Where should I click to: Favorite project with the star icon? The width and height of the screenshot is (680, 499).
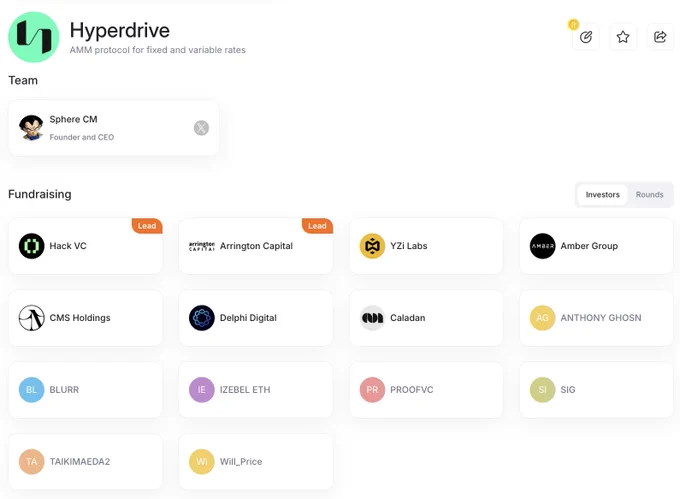click(x=623, y=37)
